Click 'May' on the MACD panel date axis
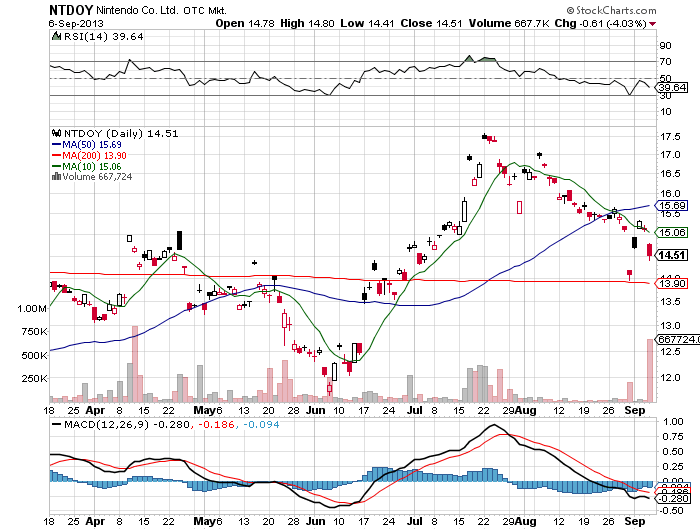 point(204,521)
